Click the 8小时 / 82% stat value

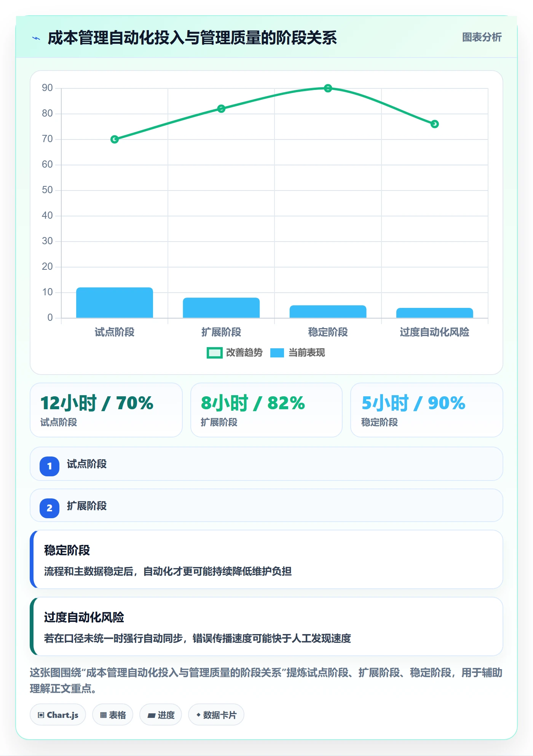(253, 403)
